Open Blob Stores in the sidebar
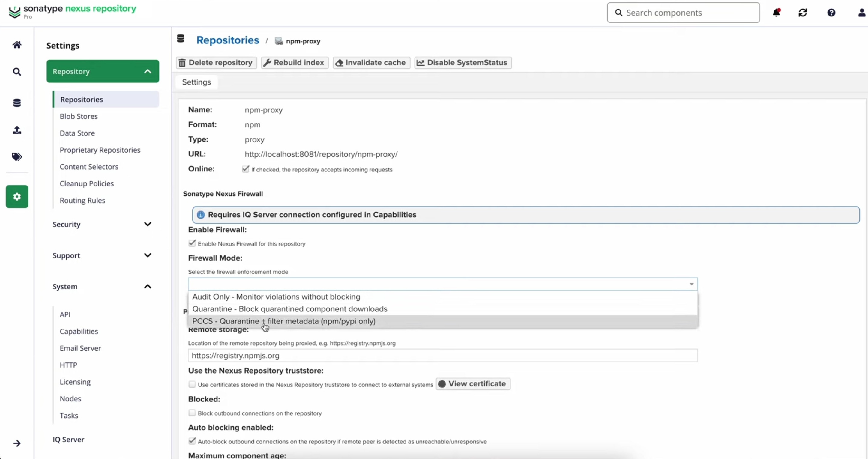Image resolution: width=868 pixels, height=459 pixels. coord(79,116)
